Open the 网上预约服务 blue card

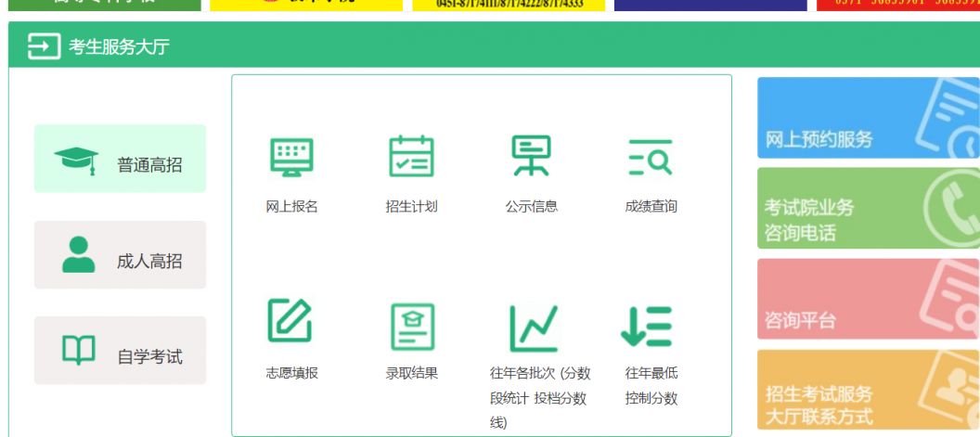(x=869, y=118)
